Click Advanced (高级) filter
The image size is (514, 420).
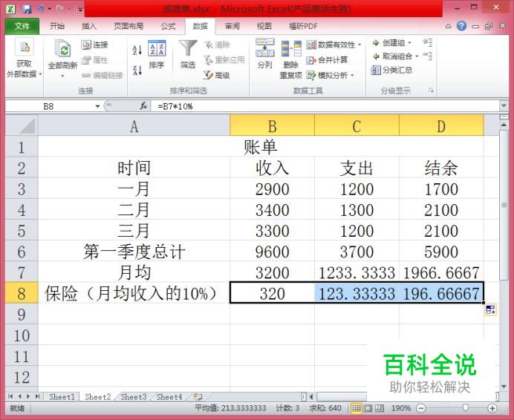coord(217,76)
